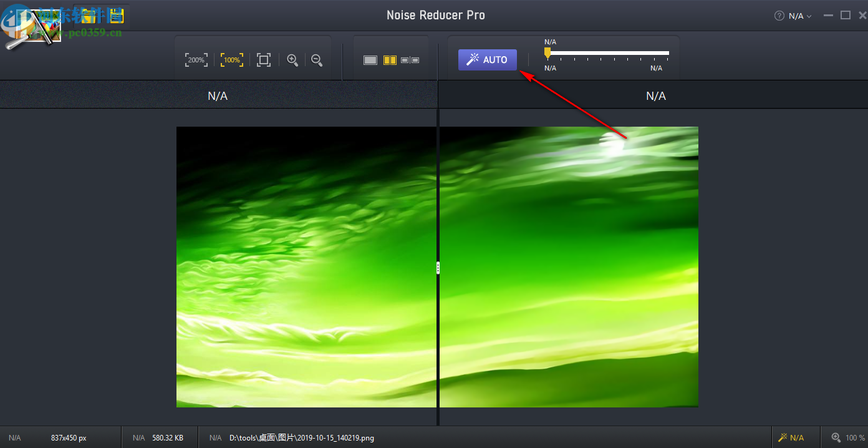Open help via the question mark icon
868x448 pixels.
click(x=779, y=16)
